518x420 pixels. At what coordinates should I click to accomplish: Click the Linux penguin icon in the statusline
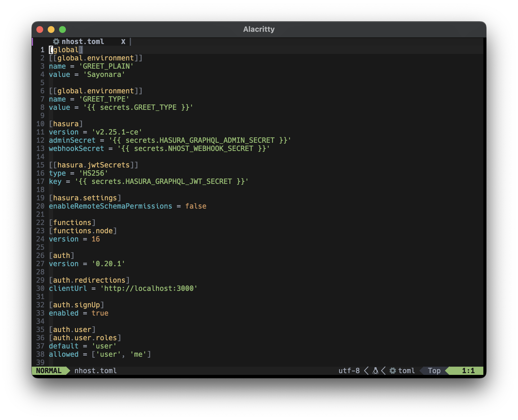(x=375, y=371)
